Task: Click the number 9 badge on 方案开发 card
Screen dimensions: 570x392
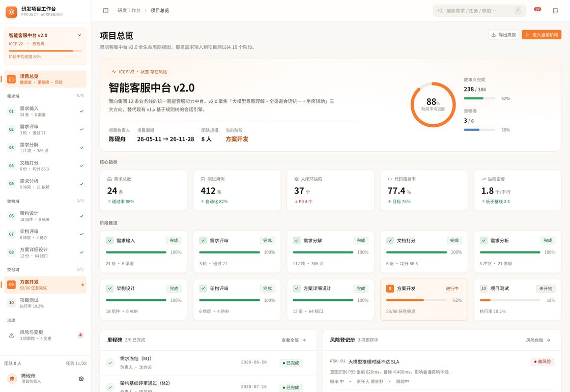Action: tap(390, 288)
